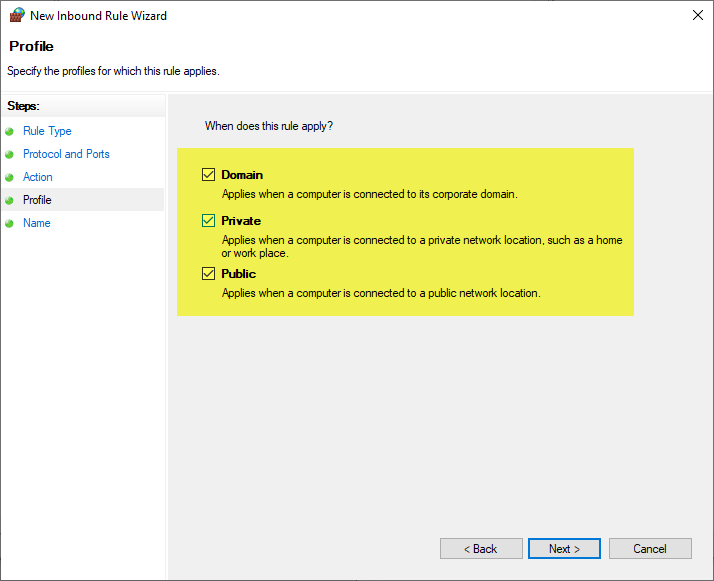Click the green dot beside Action step
This screenshot has height=581, width=714.
[10, 177]
